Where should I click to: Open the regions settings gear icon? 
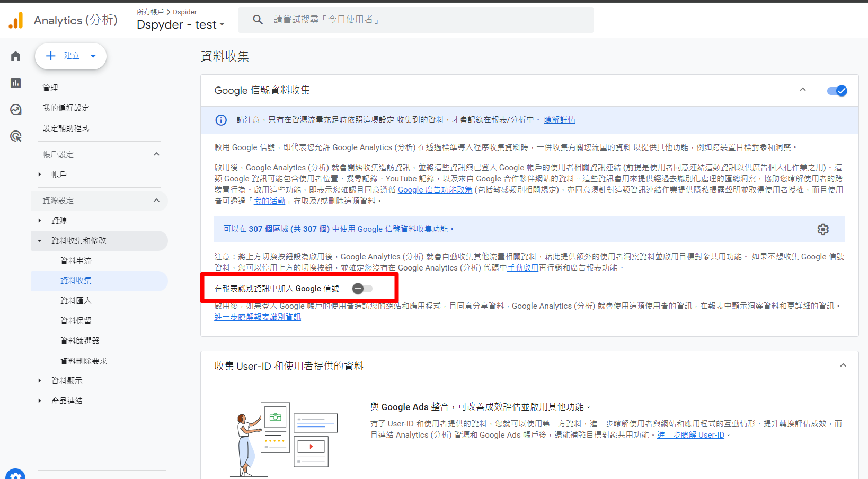click(823, 229)
